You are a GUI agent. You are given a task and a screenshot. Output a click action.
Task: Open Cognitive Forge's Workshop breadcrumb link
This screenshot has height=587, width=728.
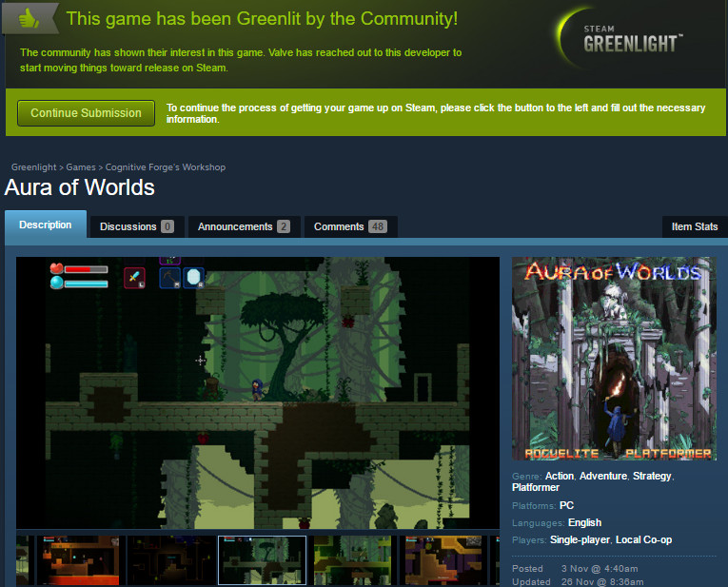pos(166,167)
